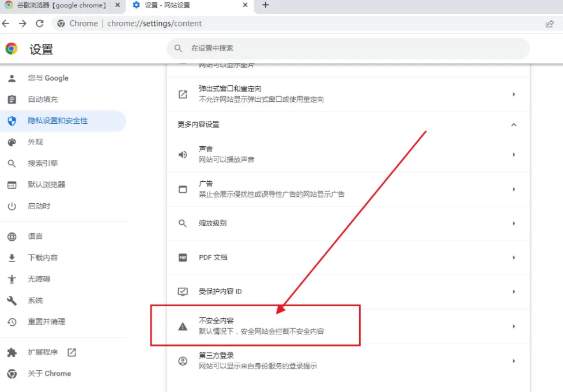Open 受保护内容 ID setting

point(348,292)
